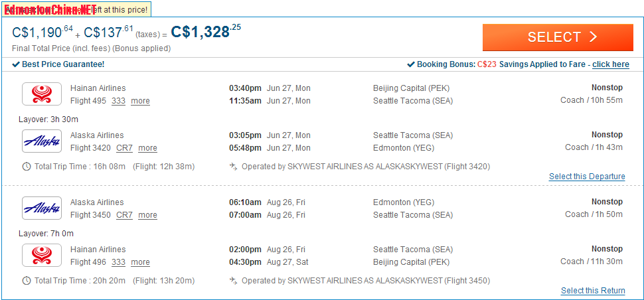Expand 'more' details for Flight 496

point(141,262)
